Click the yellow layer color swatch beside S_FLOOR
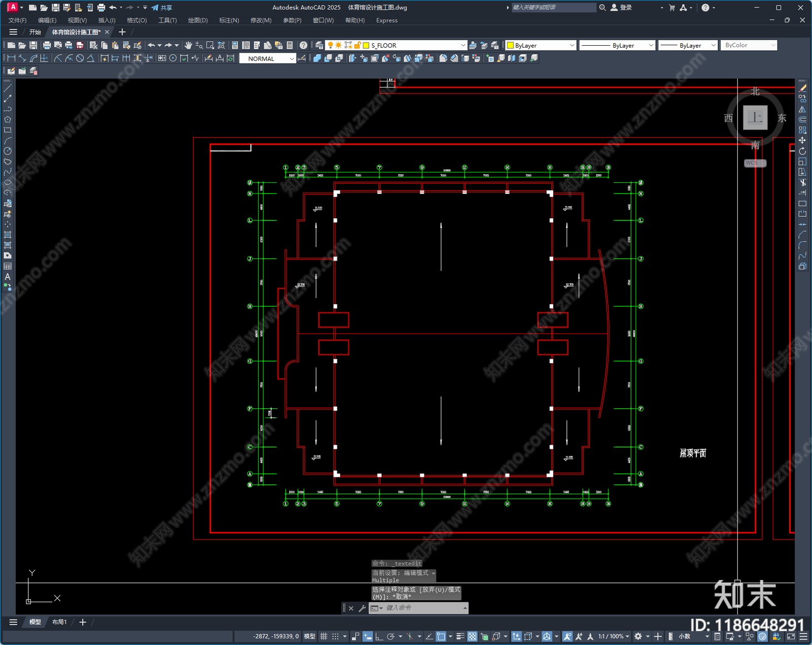 (366, 45)
